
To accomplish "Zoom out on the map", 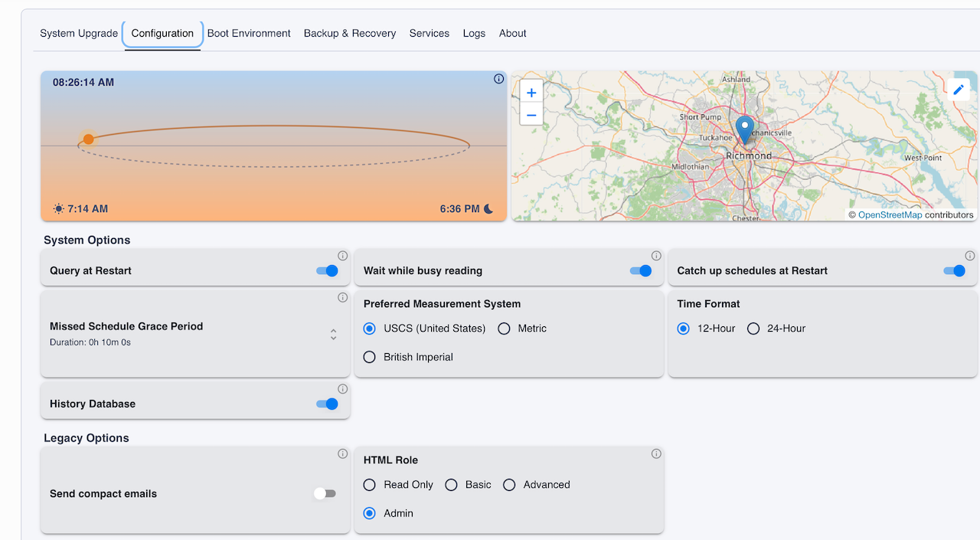I will (531, 114).
